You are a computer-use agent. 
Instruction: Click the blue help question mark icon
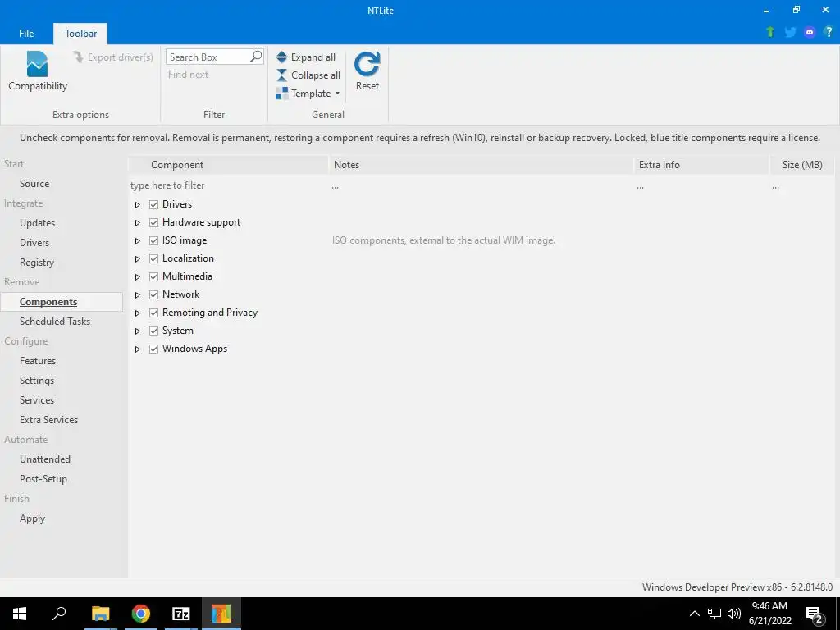tap(829, 32)
